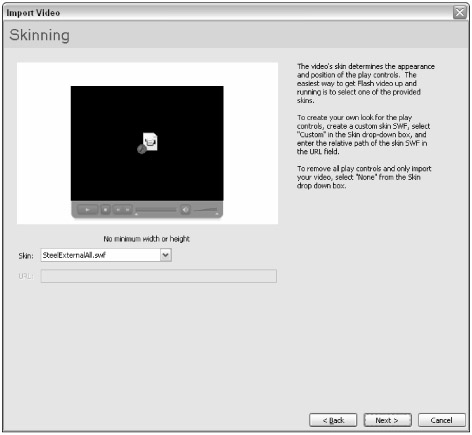Click the volume slider in skin preview

(x=206, y=210)
